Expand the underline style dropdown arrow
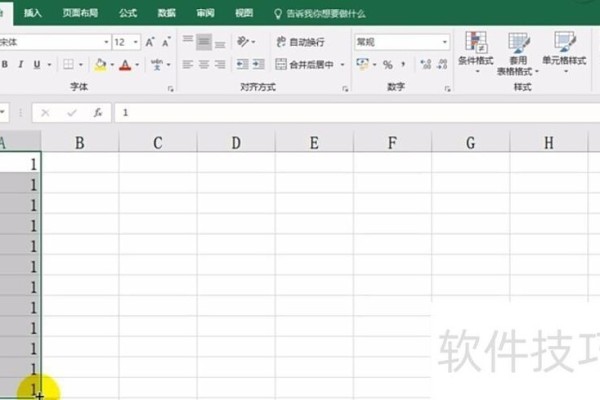 coord(49,64)
